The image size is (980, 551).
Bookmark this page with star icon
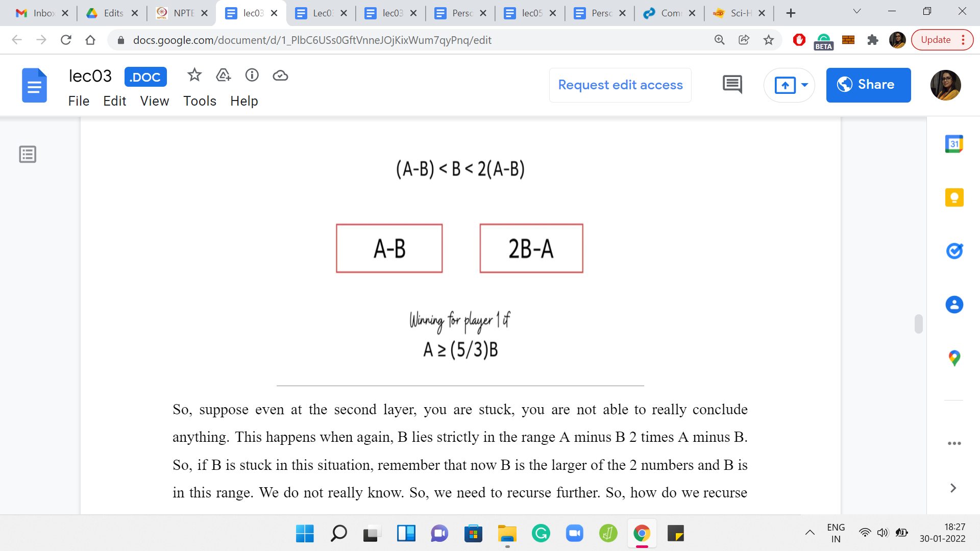point(768,40)
